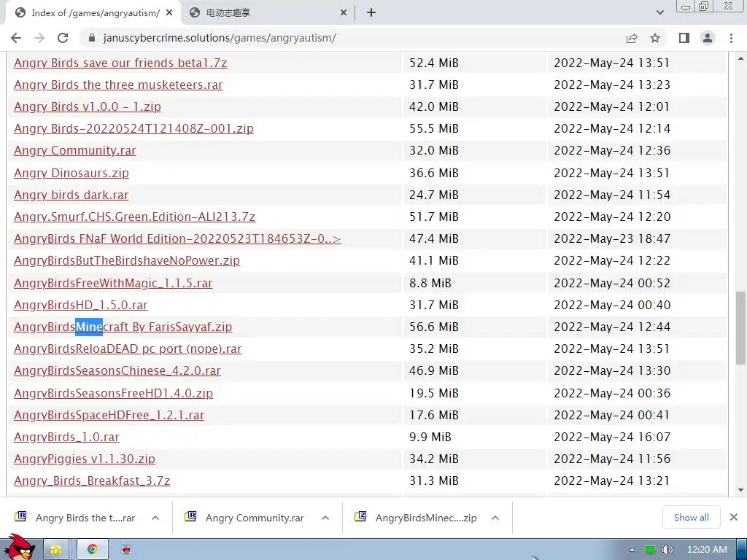This screenshot has width=747, height=560.
Task: Open AngryBirdsSpaceHDFree_1.2.1.rar link
Action: click(109, 415)
